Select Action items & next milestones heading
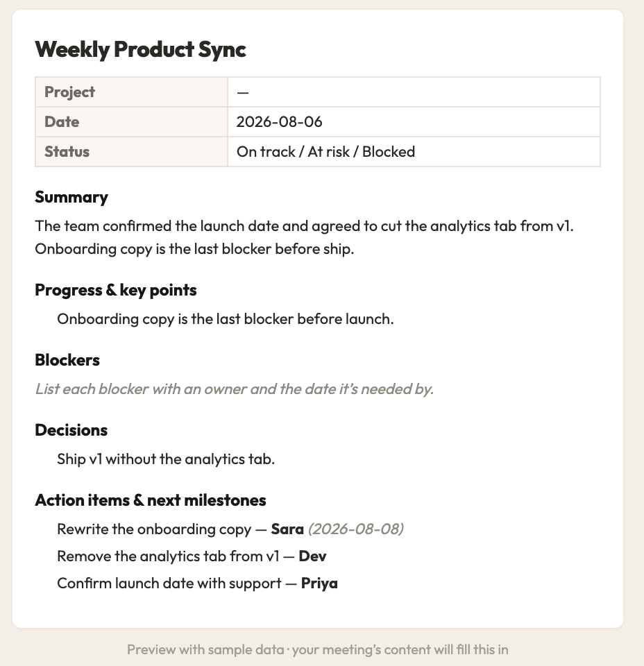644x666 pixels. (151, 500)
